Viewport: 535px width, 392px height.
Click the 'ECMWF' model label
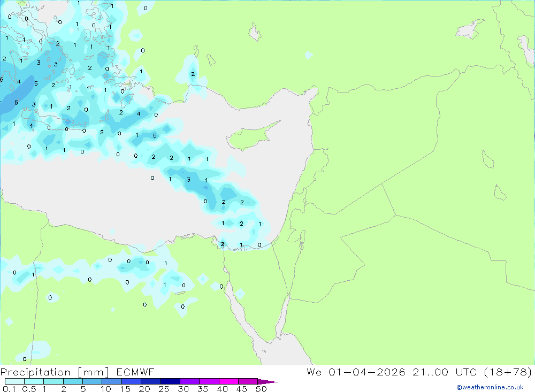coord(135,372)
